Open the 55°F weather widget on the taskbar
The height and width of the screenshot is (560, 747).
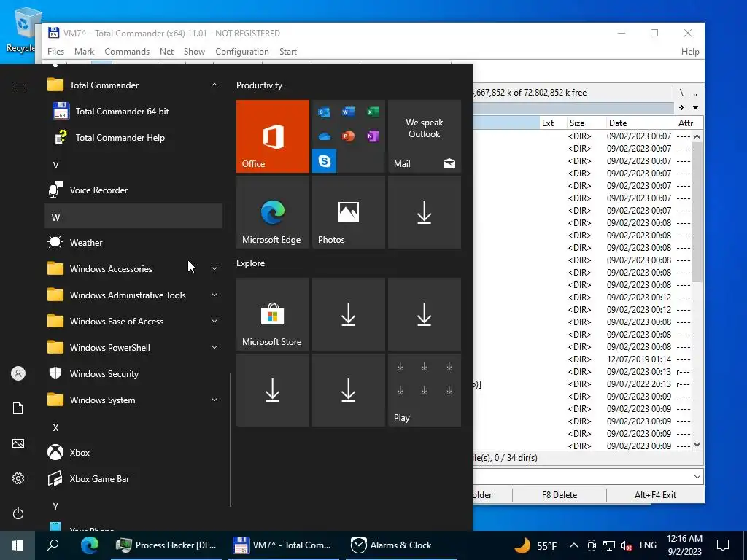point(535,545)
